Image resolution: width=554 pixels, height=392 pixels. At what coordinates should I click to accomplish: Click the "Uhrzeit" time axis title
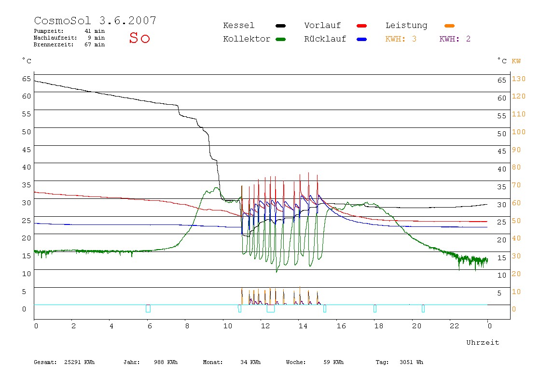483,342
